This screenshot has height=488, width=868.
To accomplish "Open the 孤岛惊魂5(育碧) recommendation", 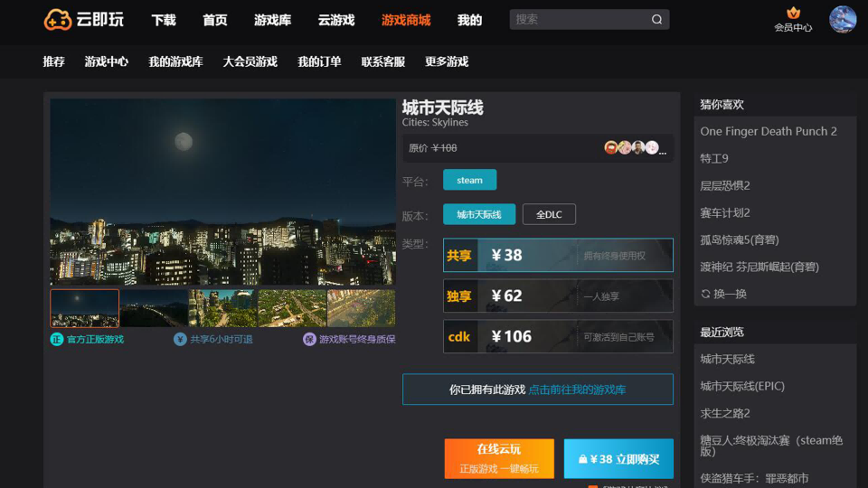I will point(740,239).
